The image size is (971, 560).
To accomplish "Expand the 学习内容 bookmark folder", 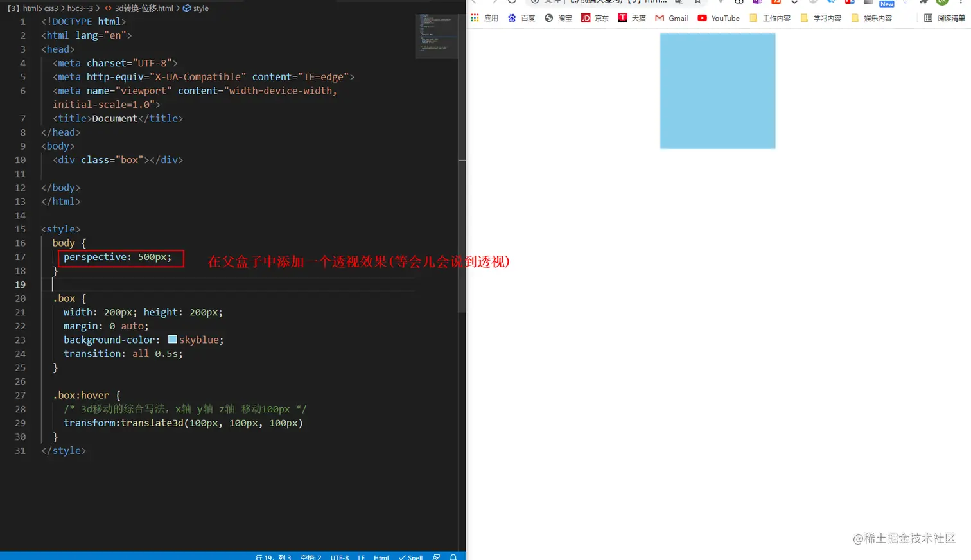I will (x=821, y=18).
